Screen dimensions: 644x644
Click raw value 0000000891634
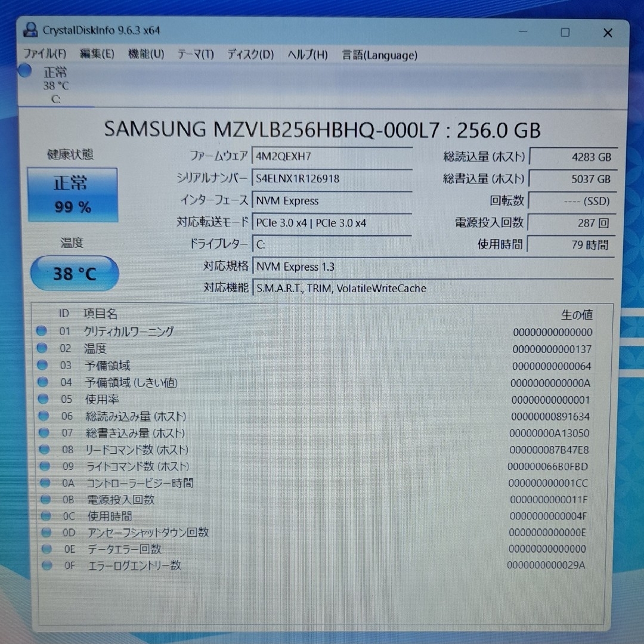point(550,417)
